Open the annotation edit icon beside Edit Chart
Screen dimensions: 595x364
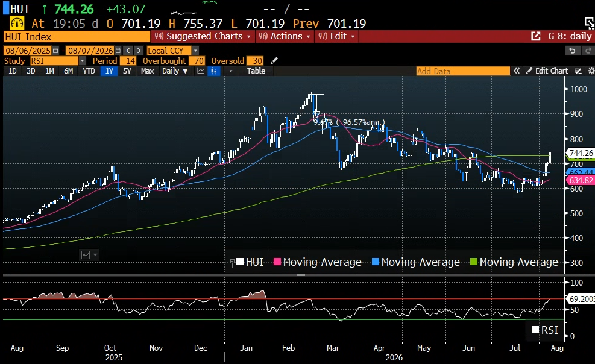click(x=578, y=71)
